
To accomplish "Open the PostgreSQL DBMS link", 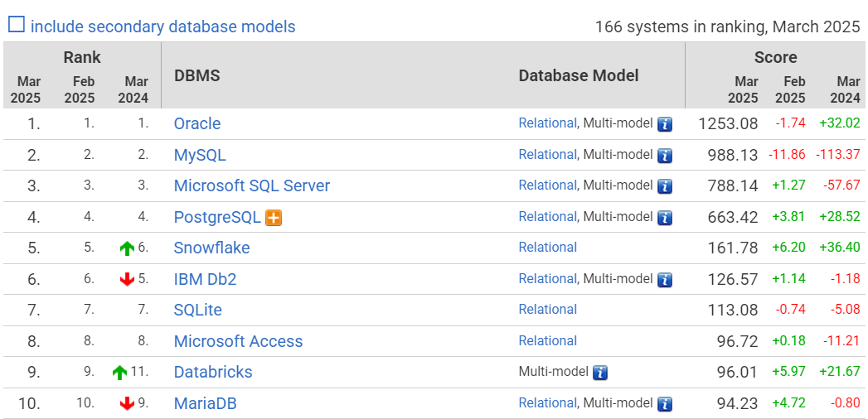I will [x=217, y=217].
